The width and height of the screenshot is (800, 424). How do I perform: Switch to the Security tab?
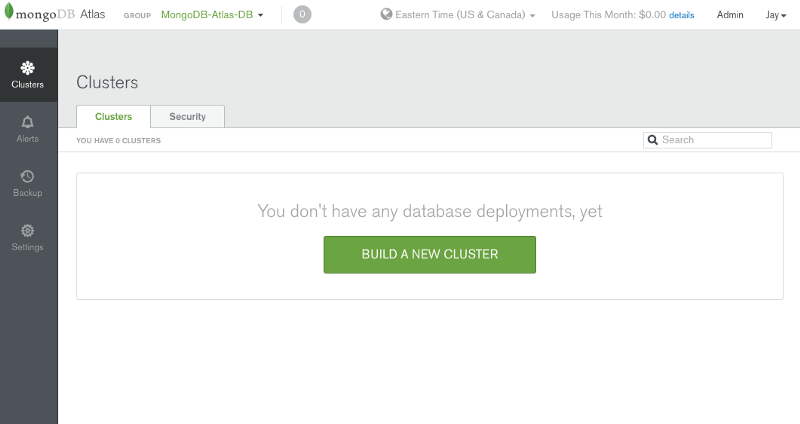[187, 116]
